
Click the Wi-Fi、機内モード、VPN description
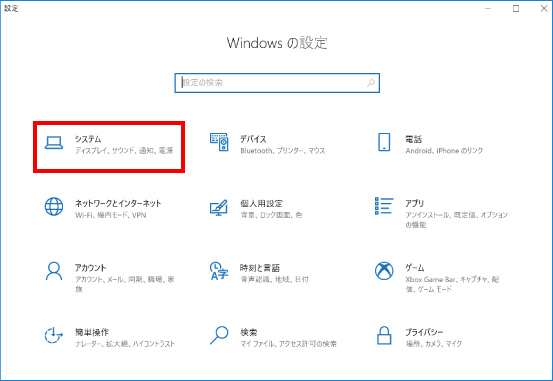coord(110,215)
